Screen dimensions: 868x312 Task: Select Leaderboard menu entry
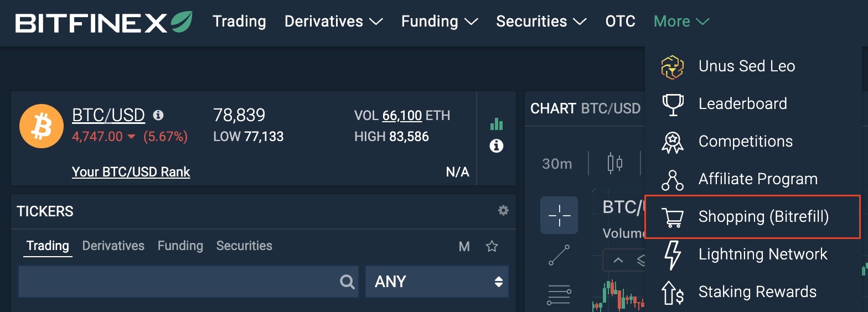tap(753, 104)
